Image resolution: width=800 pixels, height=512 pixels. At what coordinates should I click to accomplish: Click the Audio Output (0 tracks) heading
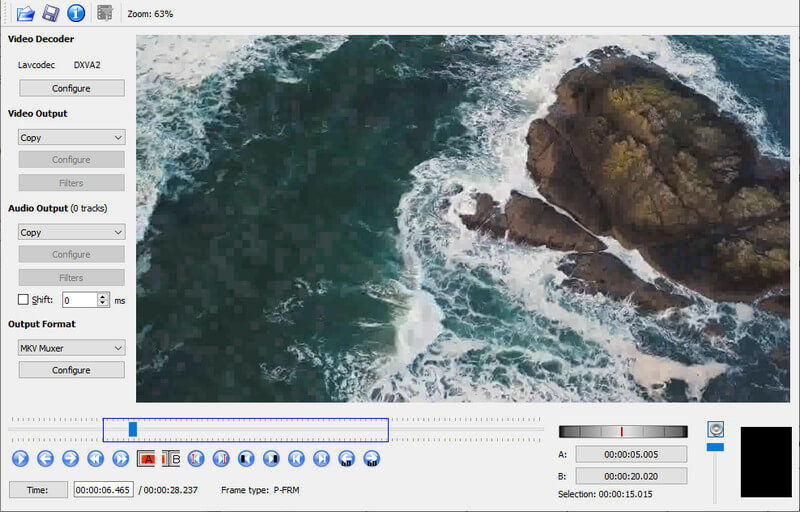[58, 208]
